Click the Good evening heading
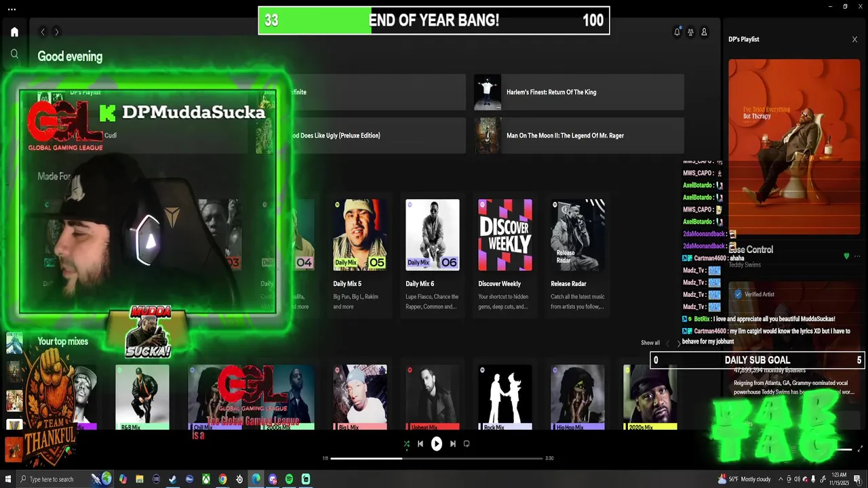The width and height of the screenshot is (868, 488). click(x=70, y=57)
